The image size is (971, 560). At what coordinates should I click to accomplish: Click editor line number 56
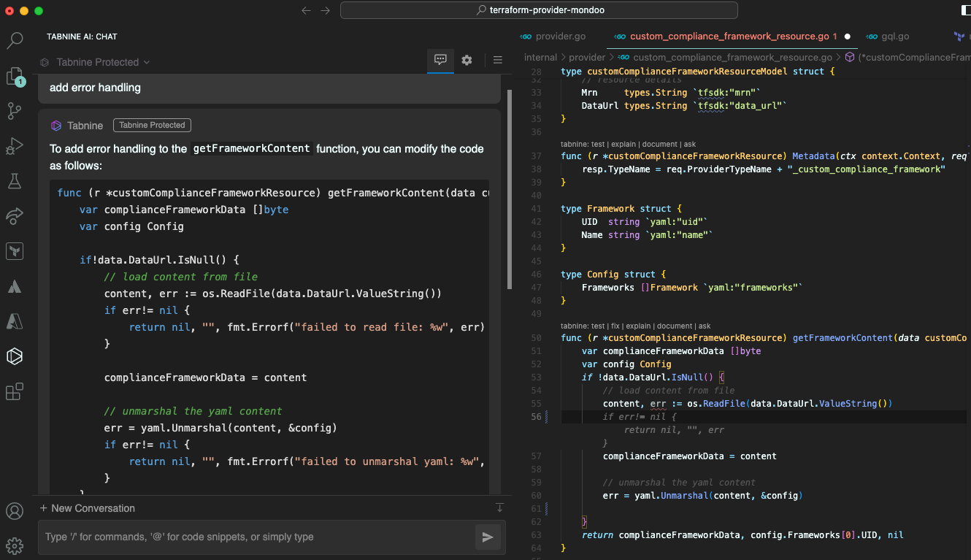pos(537,417)
